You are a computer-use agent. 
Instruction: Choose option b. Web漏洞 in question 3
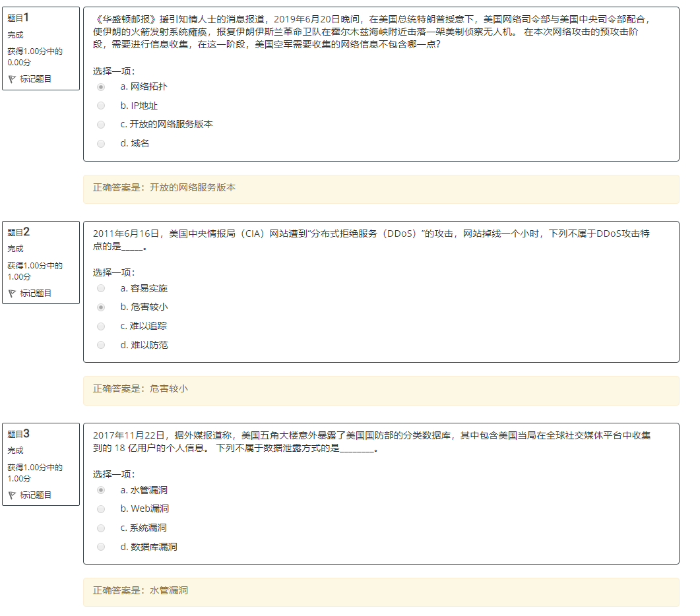[101, 508]
